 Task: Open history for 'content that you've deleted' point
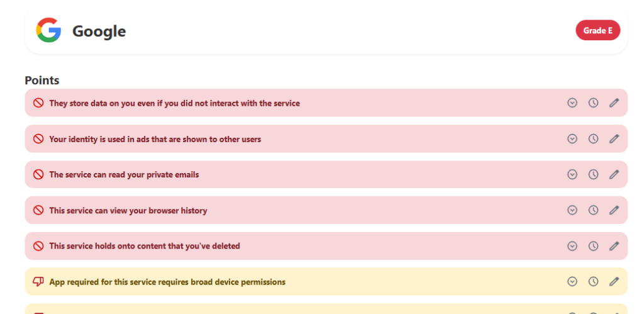tap(593, 246)
